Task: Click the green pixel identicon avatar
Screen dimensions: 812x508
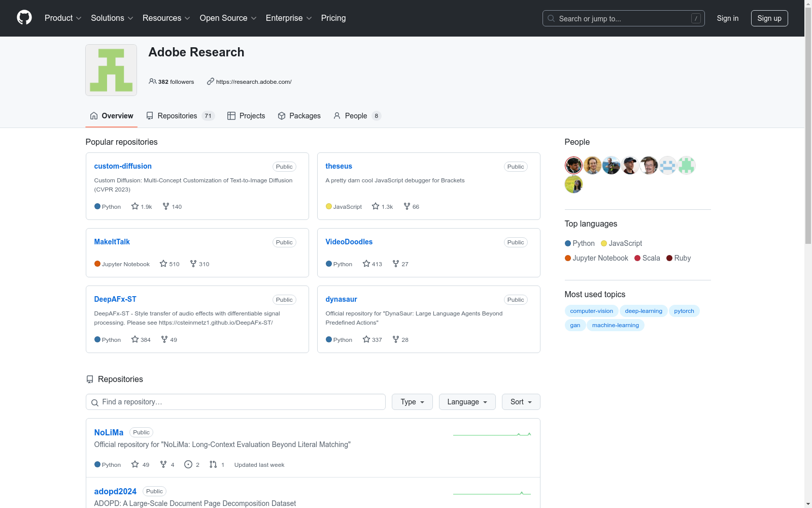Action: pos(686,166)
